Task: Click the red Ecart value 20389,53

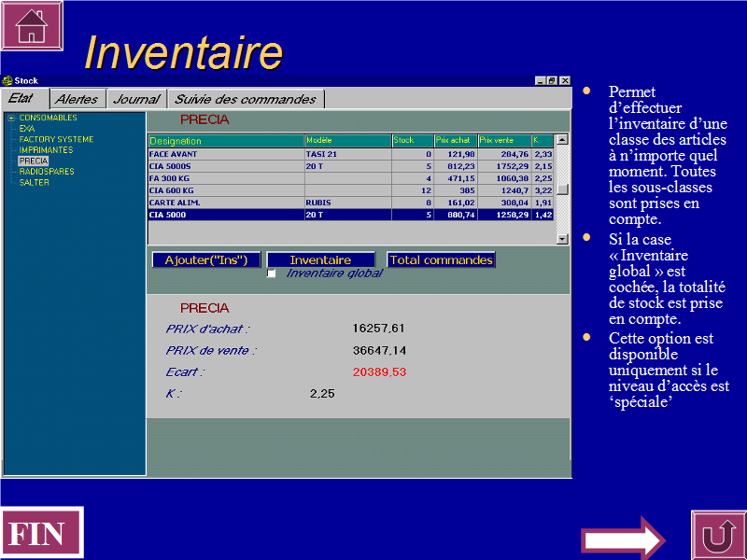Action: tap(380, 372)
